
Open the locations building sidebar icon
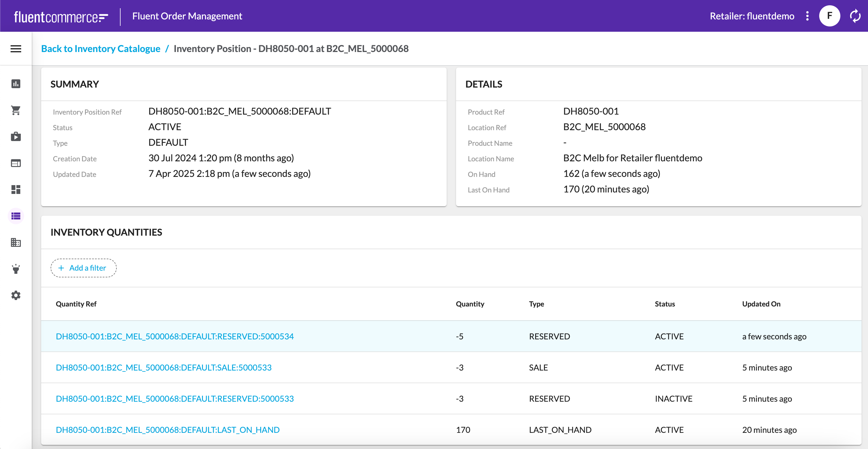click(16, 242)
